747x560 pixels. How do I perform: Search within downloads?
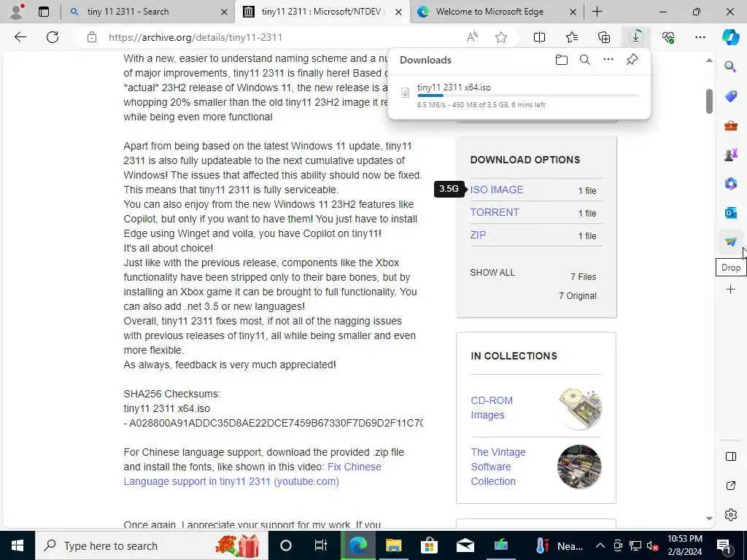585,60
